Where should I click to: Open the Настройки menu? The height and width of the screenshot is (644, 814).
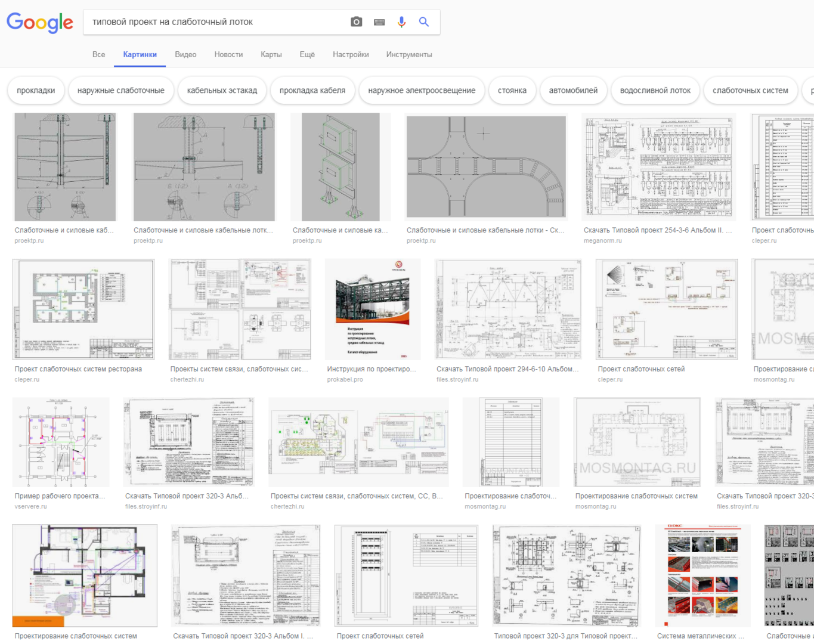pyautogui.click(x=351, y=54)
